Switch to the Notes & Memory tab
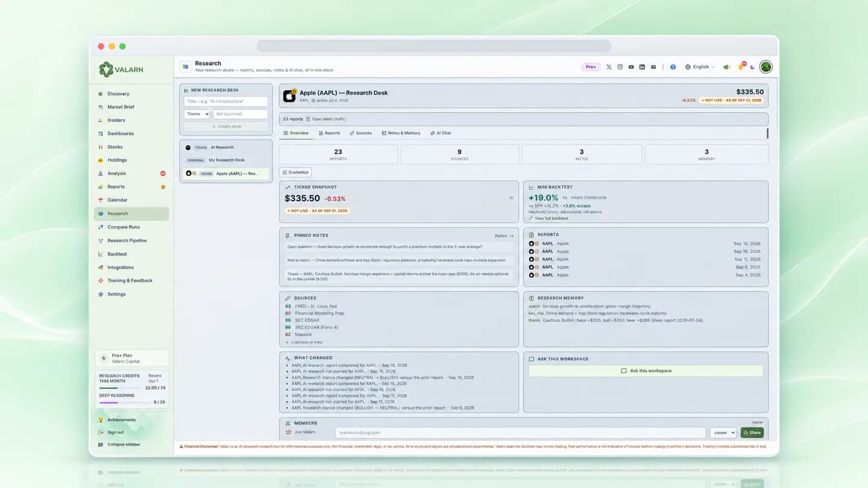This screenshot has height=488, width=868. click(x=401, y=133)
